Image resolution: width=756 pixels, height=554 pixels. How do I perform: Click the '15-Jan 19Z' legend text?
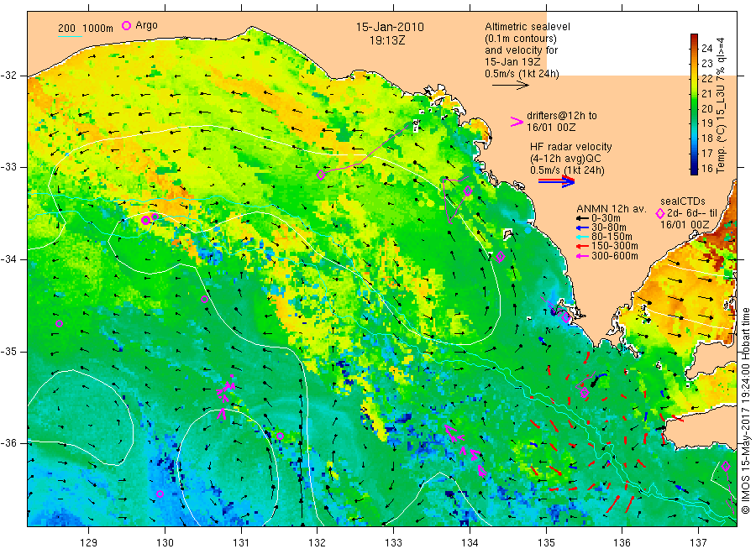click(512, 61)
